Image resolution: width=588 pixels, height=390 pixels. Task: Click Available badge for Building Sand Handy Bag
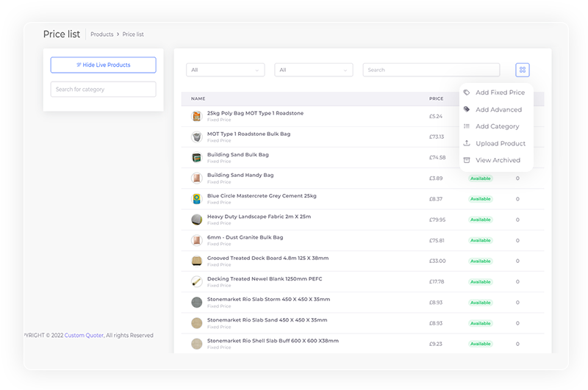(x=481, y=178)
